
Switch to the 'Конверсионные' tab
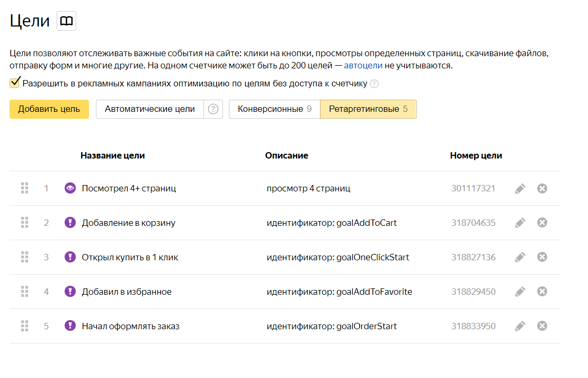pyautogui.click(x=274, y=109)
